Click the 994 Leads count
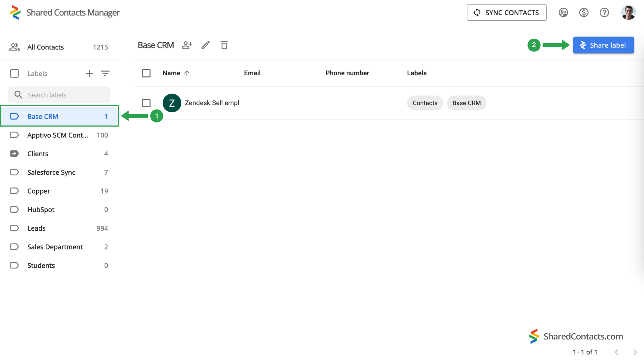This screenshot has height=362, width=644. point(102,228)
